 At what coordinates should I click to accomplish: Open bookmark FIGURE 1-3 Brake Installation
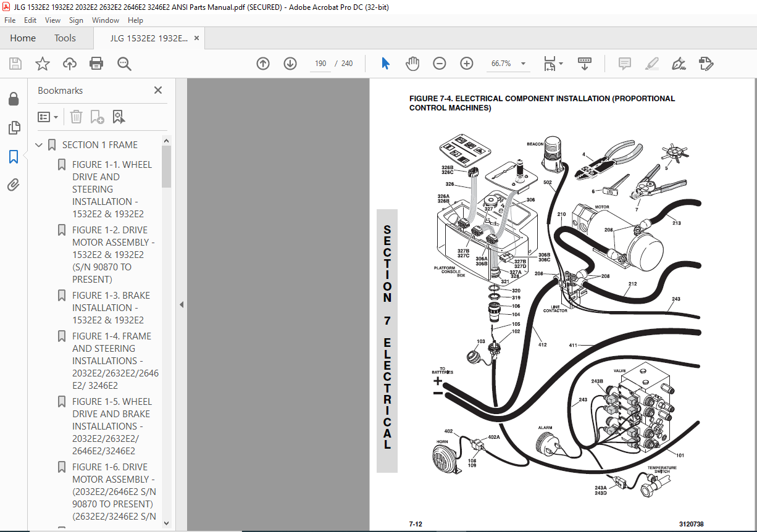pos(112,308)
